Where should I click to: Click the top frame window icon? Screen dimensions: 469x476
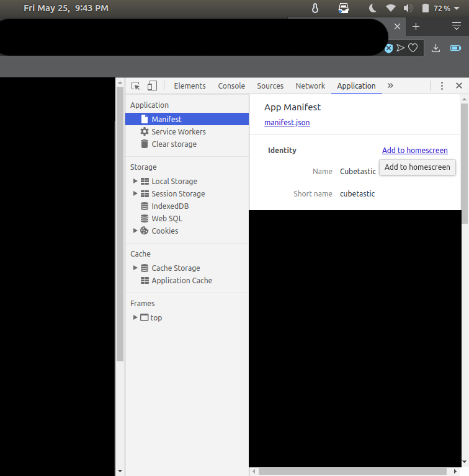click(x=145, y=317)
